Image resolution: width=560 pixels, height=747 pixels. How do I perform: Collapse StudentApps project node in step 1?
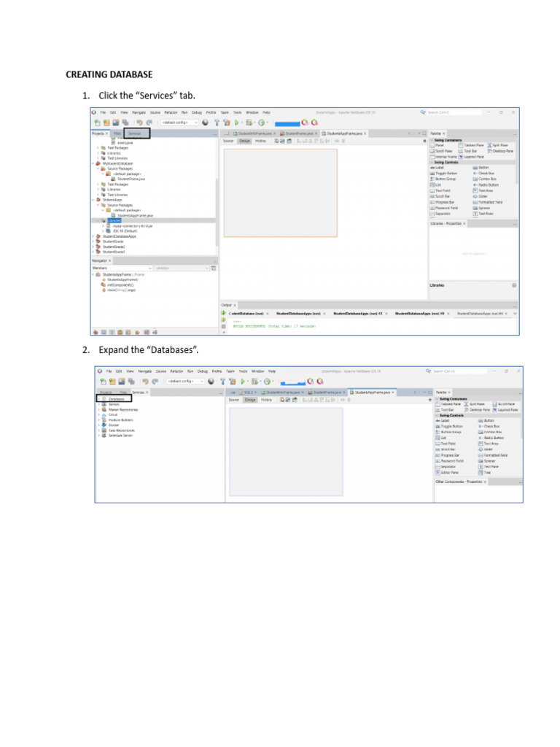click(x=94, y=200)
